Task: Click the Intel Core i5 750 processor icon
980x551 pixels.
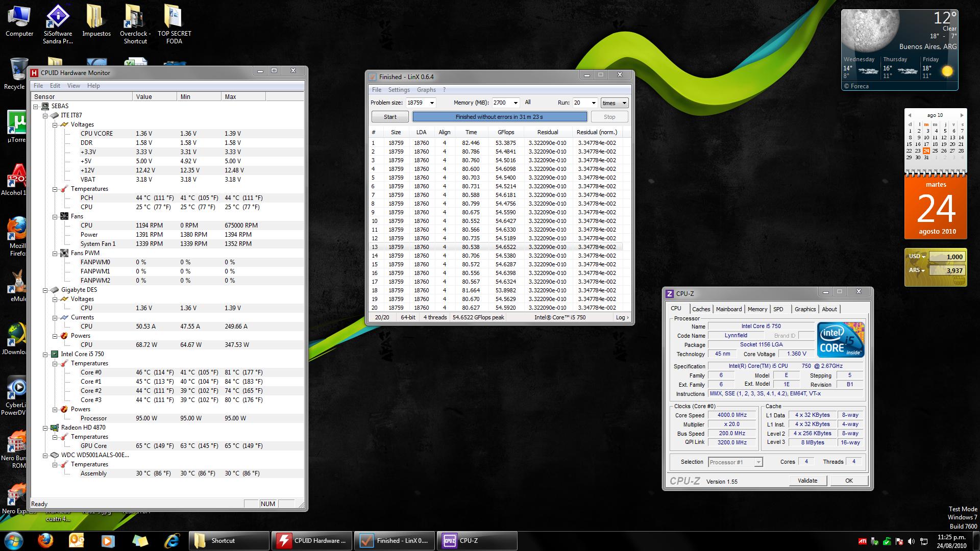Action: pos(54,354)
